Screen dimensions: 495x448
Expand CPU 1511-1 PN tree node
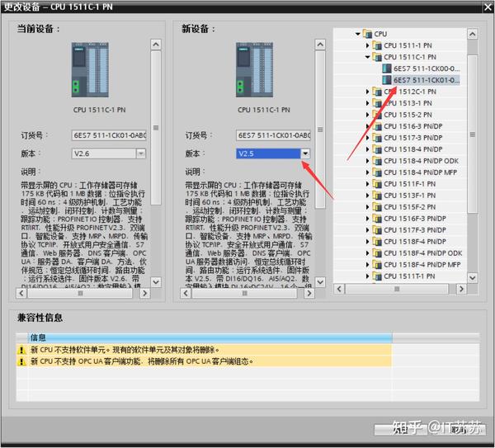pos(367,45)
